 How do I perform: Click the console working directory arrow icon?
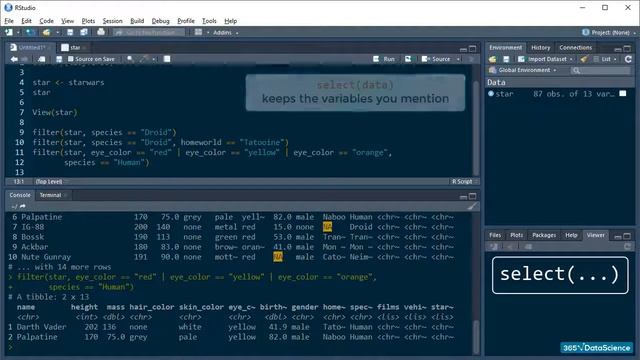[x=22, y=207]
